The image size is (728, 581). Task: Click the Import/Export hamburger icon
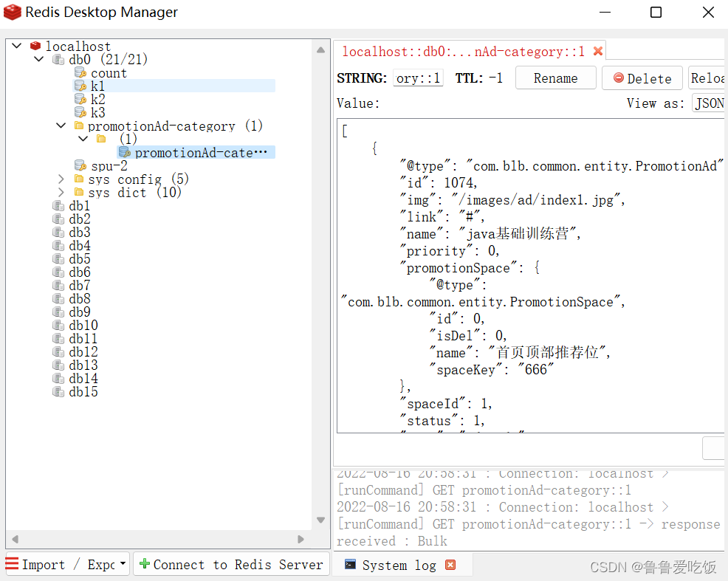coord(12,564)
